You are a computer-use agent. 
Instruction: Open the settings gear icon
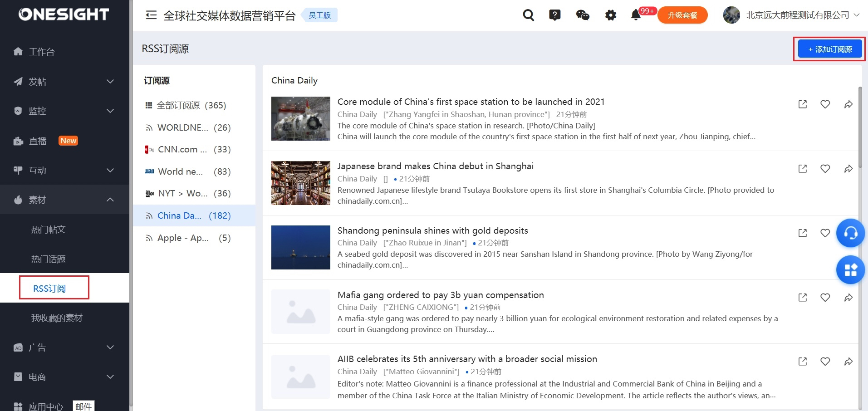point(610,15)
